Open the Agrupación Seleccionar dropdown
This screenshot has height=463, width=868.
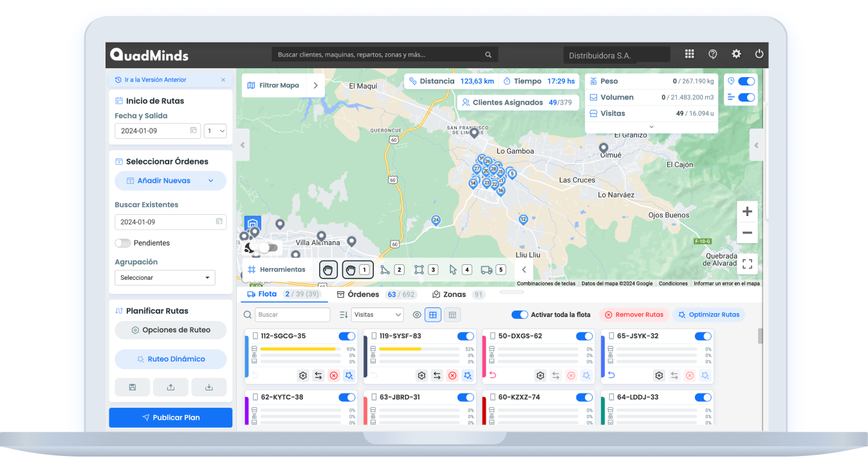[165, 278]
